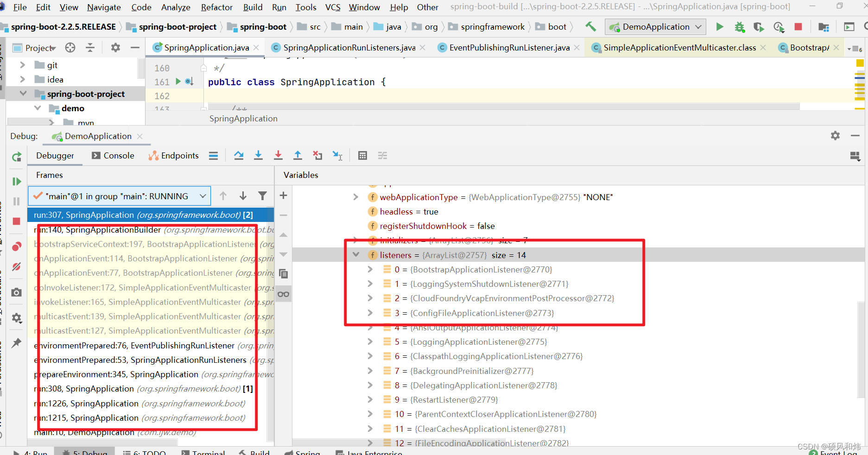Click the Show watches glasses icon
868x455 pixels.
[284, 294]
